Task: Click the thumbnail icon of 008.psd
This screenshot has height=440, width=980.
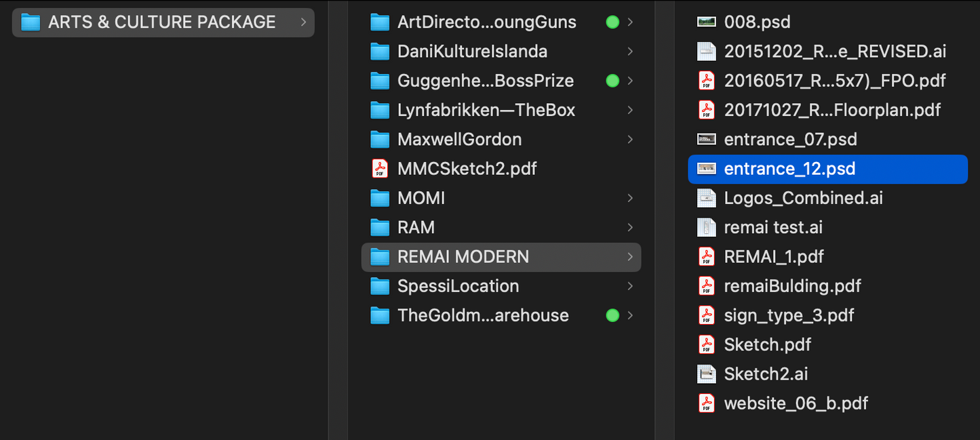Action: [x=707, y=22]
